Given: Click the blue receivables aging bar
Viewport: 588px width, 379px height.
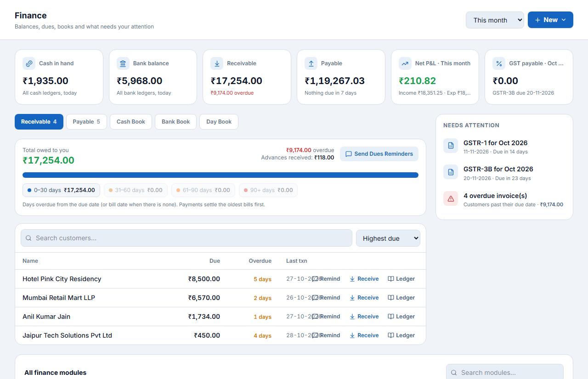Looking at the screenshot, I should tap(220, 175).
